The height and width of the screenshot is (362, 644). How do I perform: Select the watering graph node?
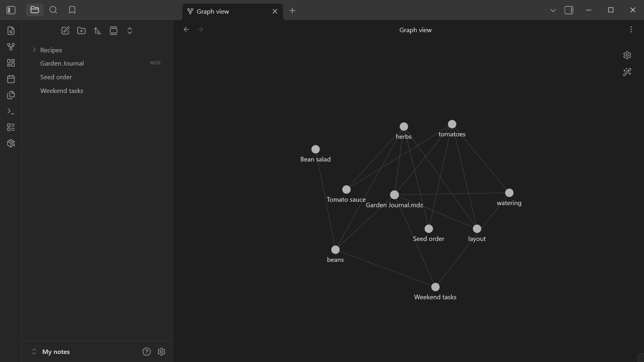point(509,193)
